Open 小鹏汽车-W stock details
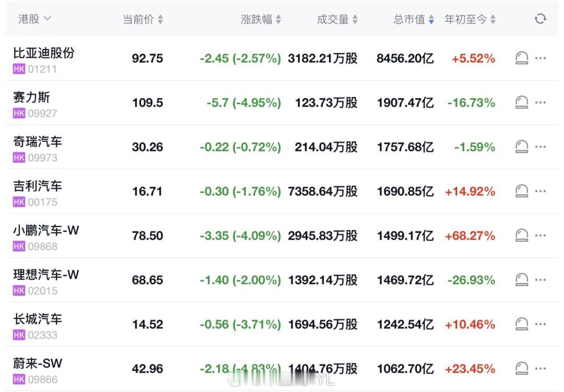 [46, 230]
